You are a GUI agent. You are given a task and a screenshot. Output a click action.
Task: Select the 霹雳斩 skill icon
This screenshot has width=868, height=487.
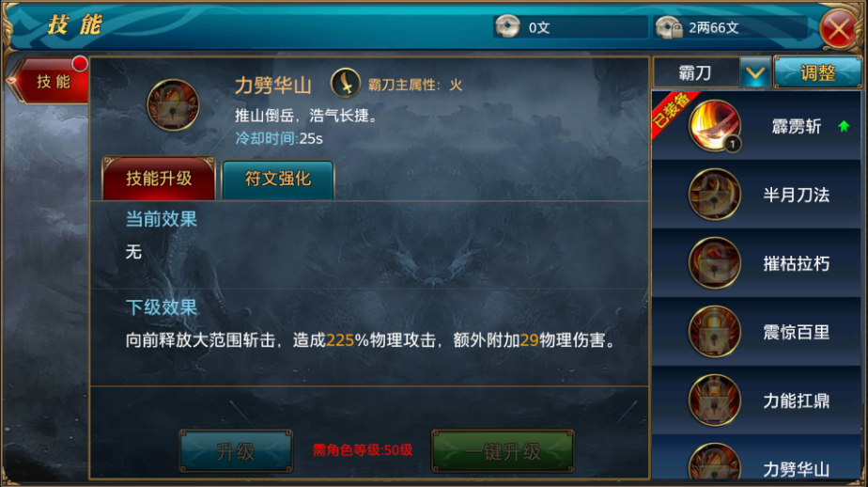[714, 126]
